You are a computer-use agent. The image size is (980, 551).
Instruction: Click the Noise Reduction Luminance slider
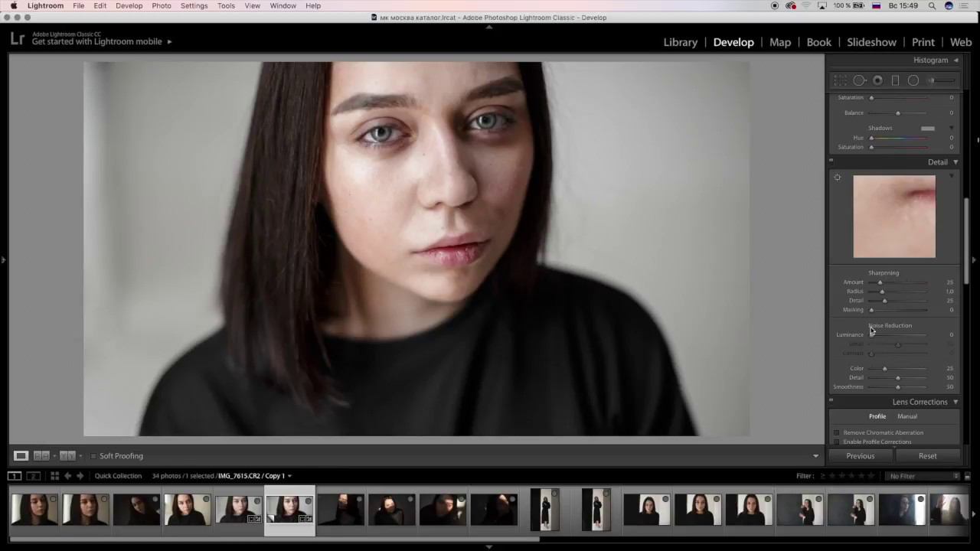[899, 335]
